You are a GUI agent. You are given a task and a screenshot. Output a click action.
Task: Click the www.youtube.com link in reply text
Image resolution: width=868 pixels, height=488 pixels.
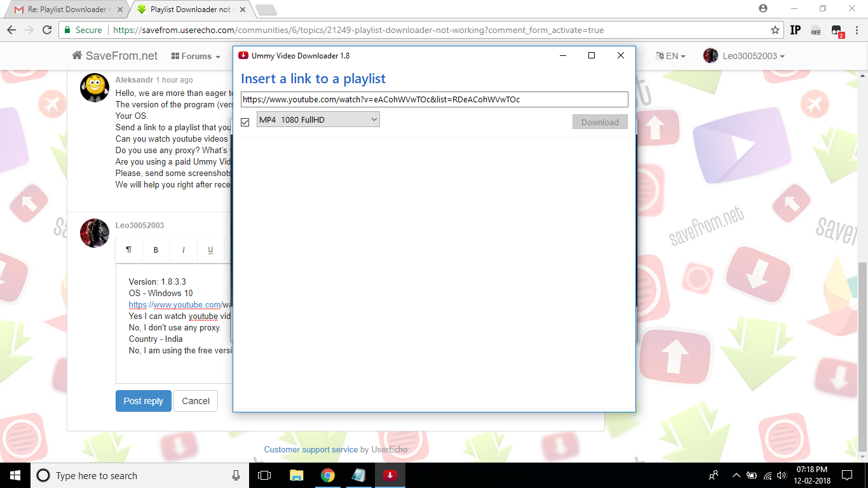(x=175, y=304)
